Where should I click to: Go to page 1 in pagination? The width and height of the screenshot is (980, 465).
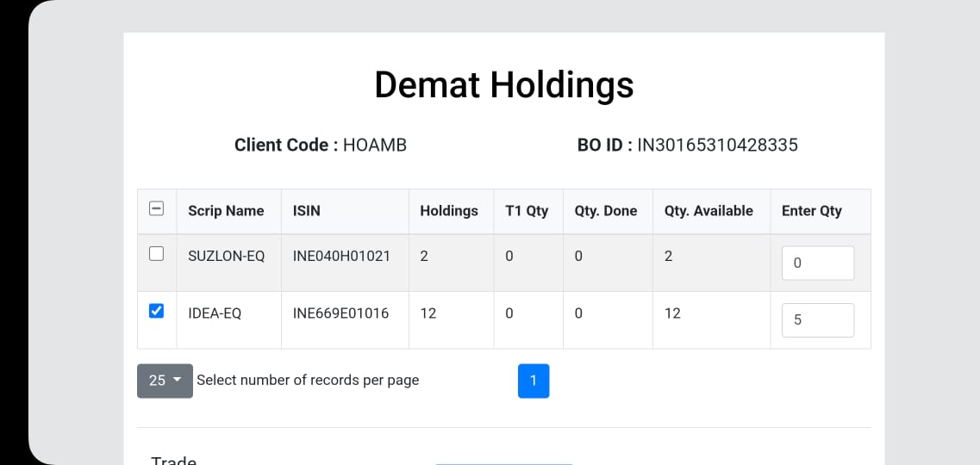click(x=534, y=381)
